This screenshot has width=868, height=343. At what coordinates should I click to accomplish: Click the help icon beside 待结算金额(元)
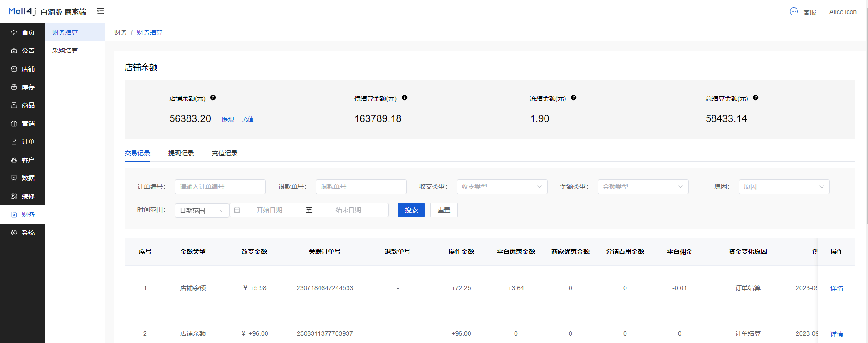(x=404, y=97)
